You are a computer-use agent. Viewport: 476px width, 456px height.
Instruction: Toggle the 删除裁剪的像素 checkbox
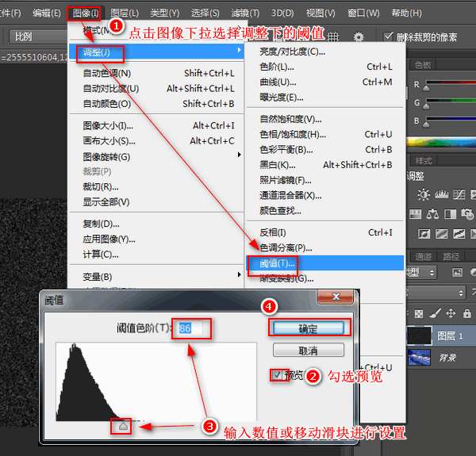388,36
